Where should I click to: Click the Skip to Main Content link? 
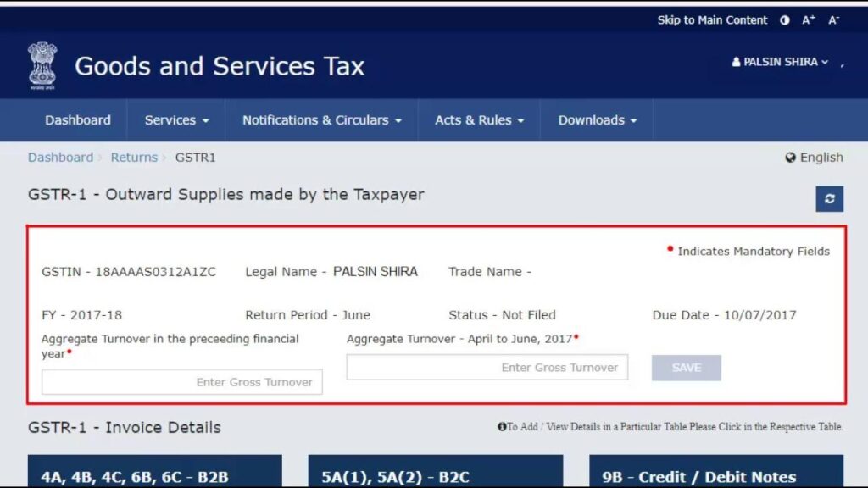point(712,19)
